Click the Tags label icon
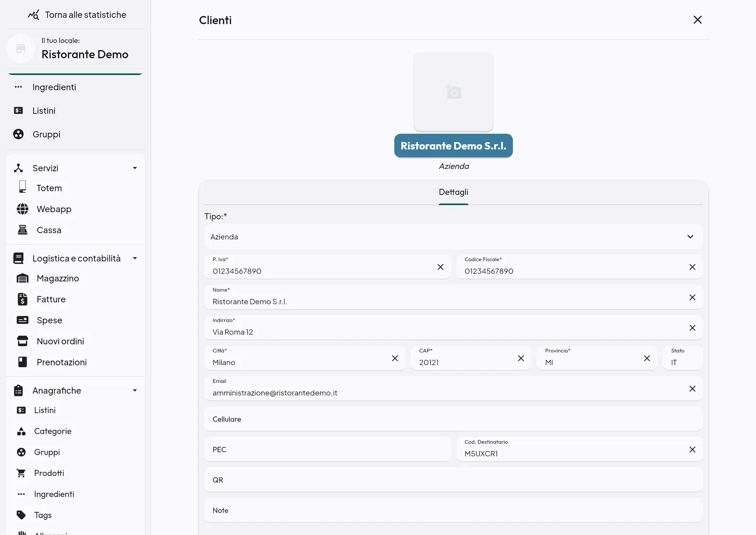 (x=21, y=515)
